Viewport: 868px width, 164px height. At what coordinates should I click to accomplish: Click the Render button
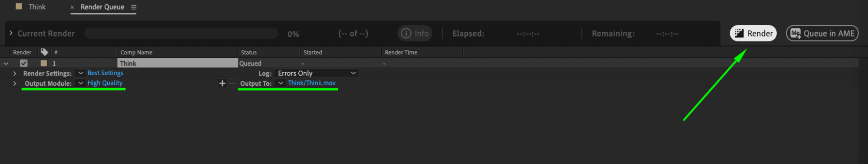click(x=753, y=33)
